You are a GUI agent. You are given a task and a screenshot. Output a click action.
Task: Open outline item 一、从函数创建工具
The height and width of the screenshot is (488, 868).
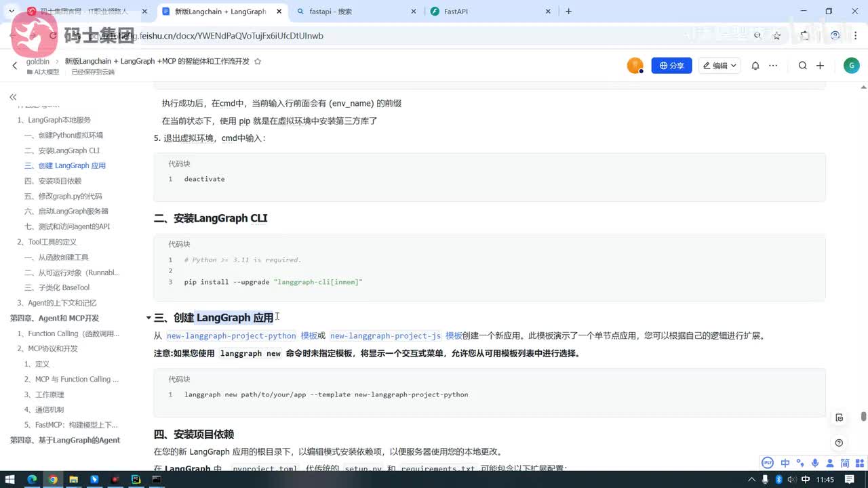point(56,257)
